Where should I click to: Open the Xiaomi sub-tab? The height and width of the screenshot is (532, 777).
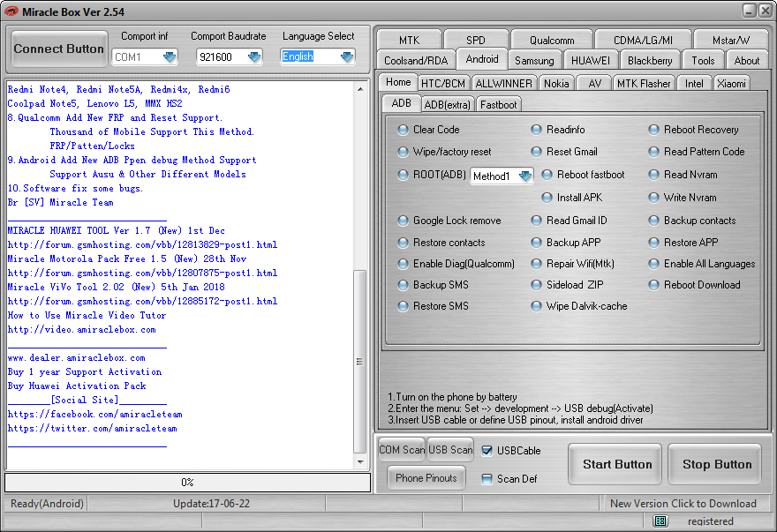tap(731, 84)
